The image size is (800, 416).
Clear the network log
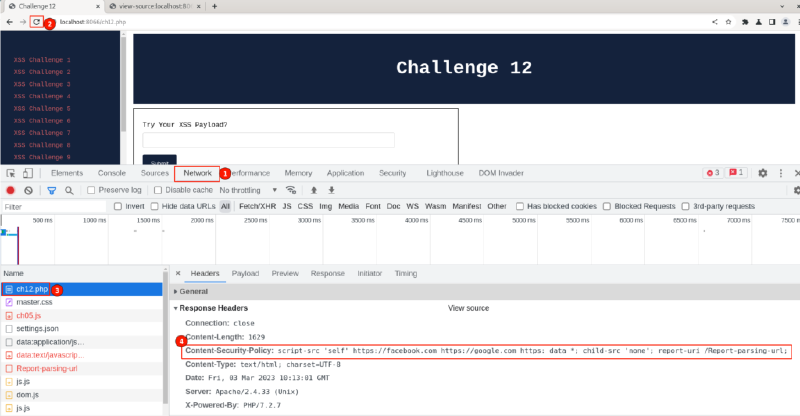(x=29, y=190)
